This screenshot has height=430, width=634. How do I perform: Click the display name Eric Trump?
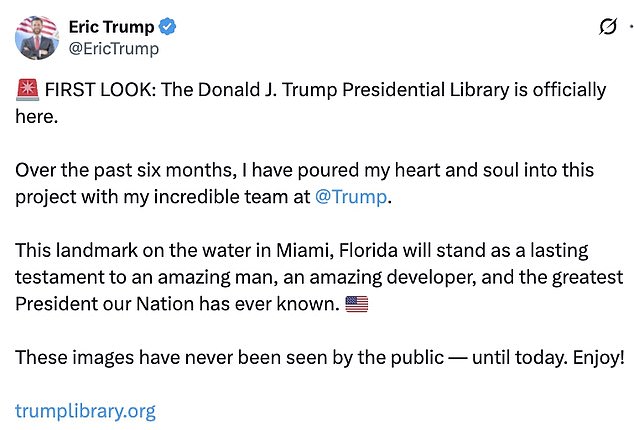click(110, 27)
